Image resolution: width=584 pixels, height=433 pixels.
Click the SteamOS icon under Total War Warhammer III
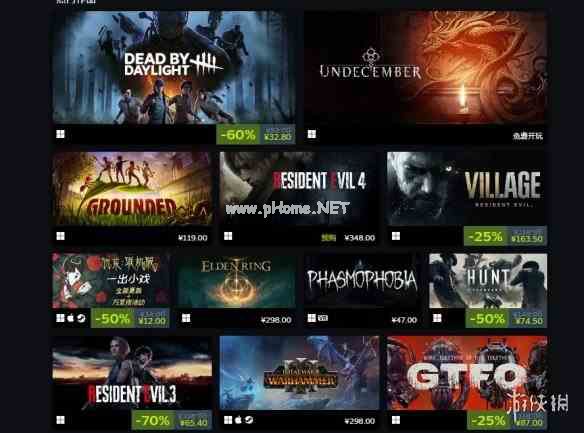coord(249,420)
